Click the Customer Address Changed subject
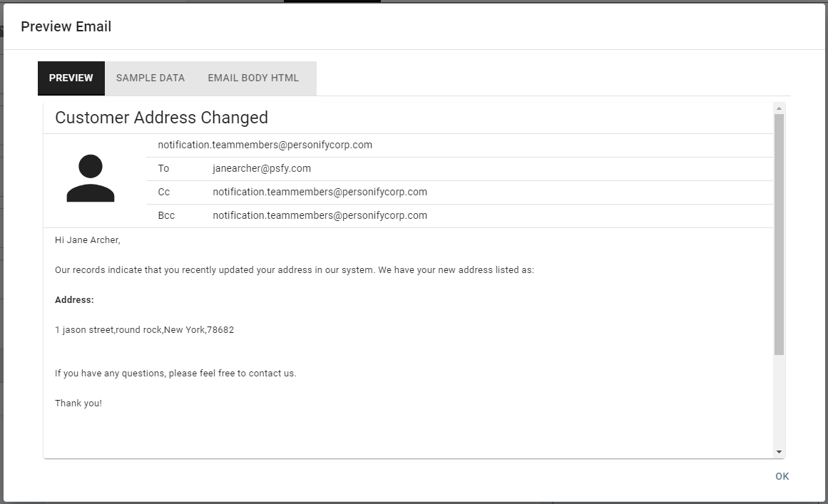The height and width of the screenshot is (504, 828). click(162, 117)
